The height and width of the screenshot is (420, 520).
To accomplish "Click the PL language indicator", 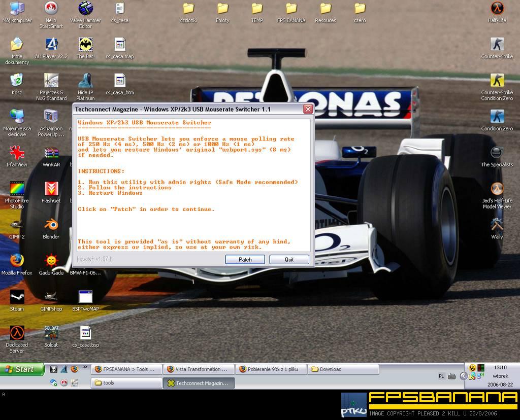I will click(x=441, y=376).
